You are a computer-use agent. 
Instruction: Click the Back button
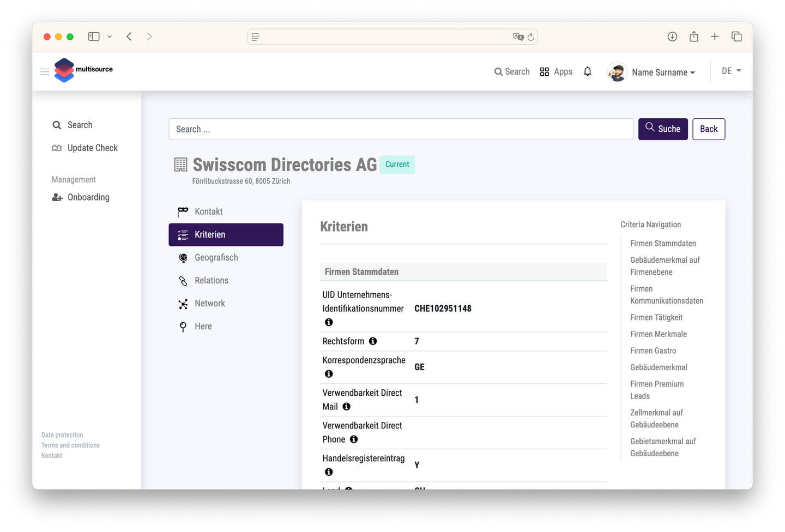[708, 129]
